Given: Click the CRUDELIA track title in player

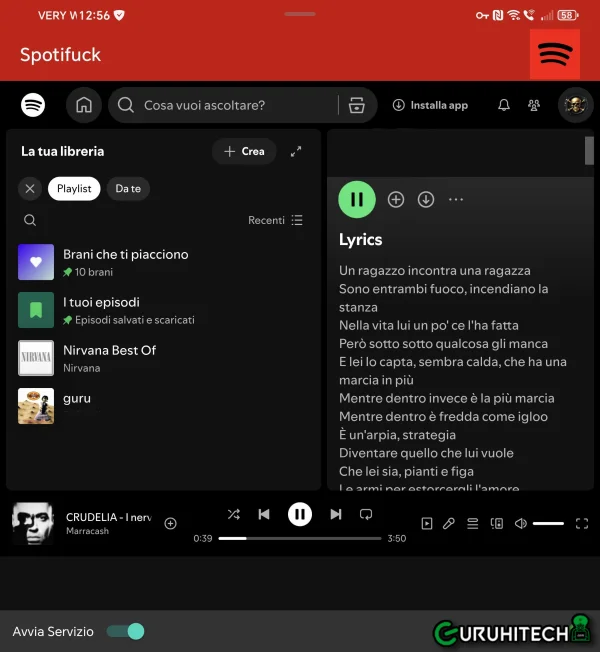Looking at the screenshot, I should click(x=109, y=517).
